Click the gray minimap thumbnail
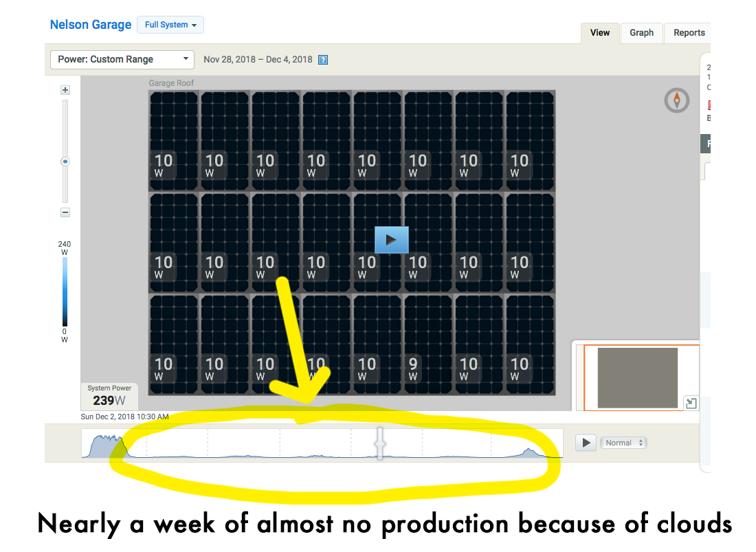756x552 pixels. click(637, 378)
